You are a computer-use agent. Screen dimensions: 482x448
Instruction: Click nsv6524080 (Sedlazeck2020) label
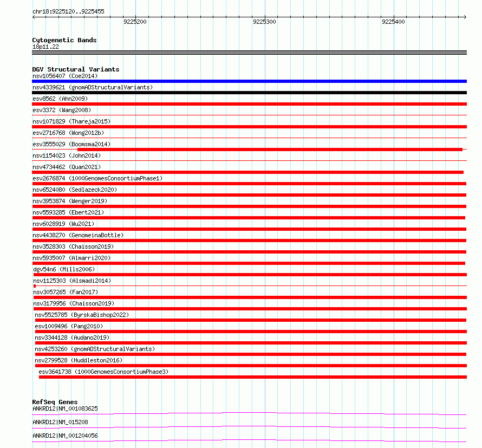click(x=75, y=190)
